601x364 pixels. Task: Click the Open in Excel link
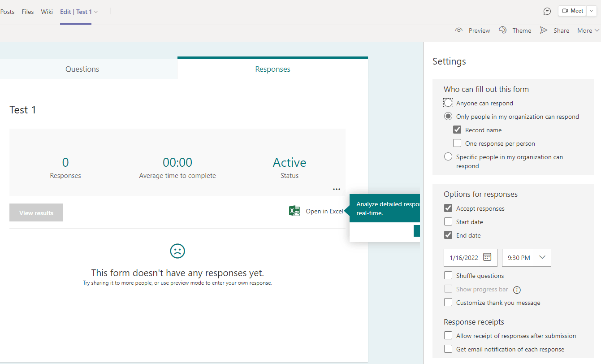[x=324, y=211]
